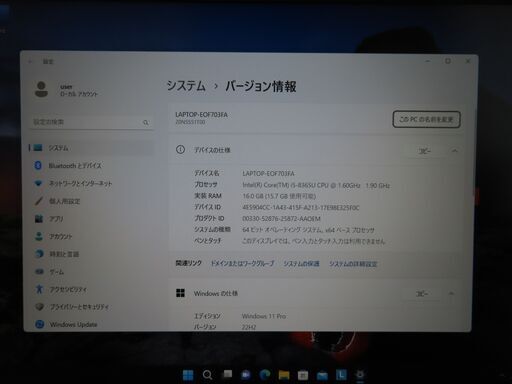Close the Settings window
The image size is (512, 384).
(468, 61)
